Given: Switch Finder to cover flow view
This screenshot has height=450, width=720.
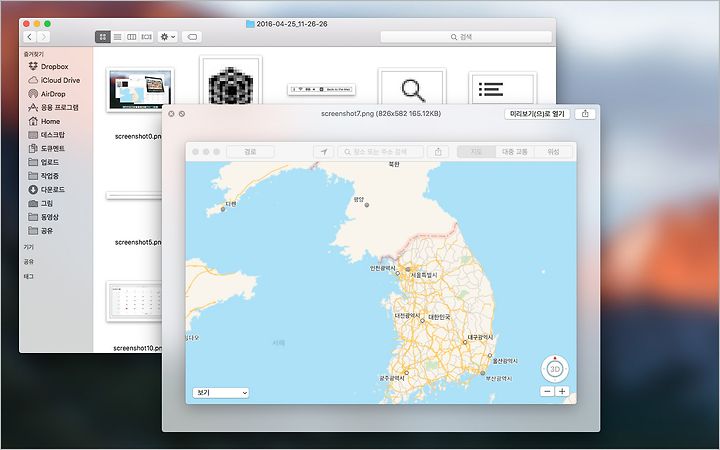Looking at the screenshot, I should tap(146, 37).
